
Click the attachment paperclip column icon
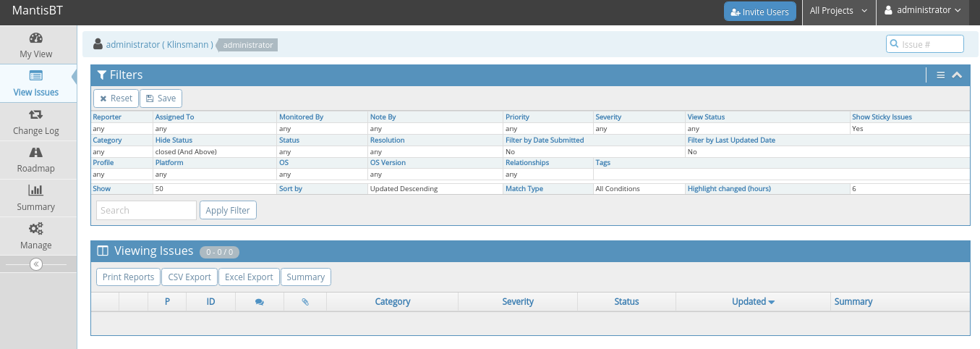305,302
